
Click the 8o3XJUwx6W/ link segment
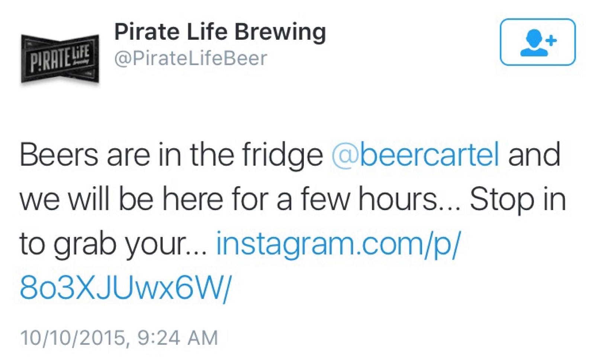pos(125,288)
